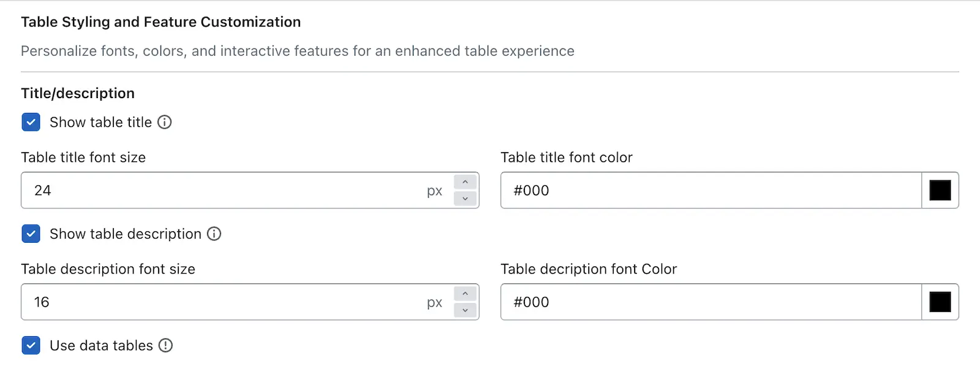Disable the Use data tables checkbox
Image resolution: width=980 pixels, height=368 pixels.
point(31,345)
